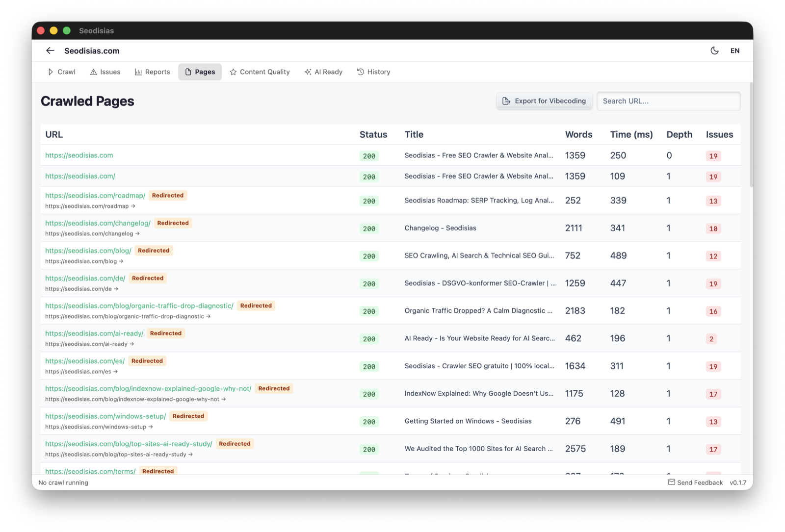Click the 'Crawled Pages' heading
Viewport: 785px width, 532px height.
[x=87, y=101]
